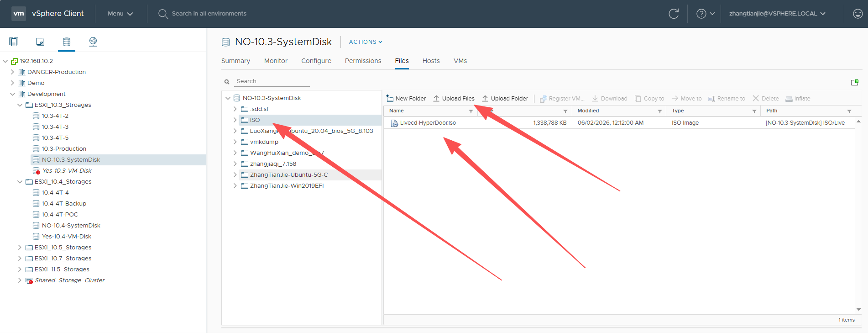The height and width of the screenshot is (333, 868).
Task: Expand the ISO folder in file tree
Action: click(235, 120)
